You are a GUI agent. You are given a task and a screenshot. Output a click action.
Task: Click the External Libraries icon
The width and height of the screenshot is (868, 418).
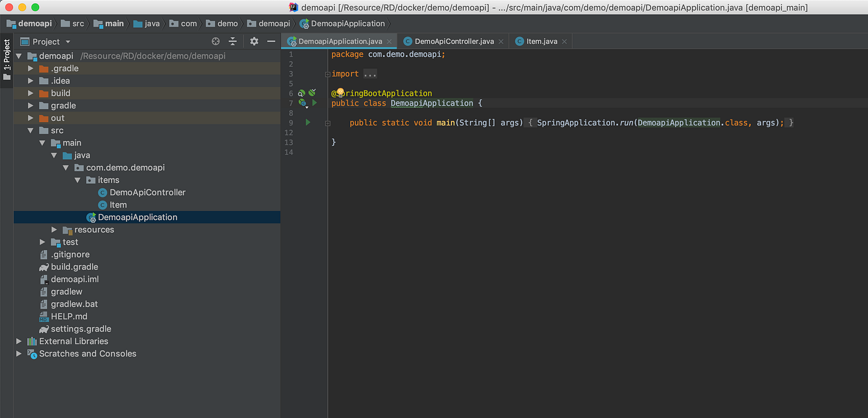click(32, 341)
